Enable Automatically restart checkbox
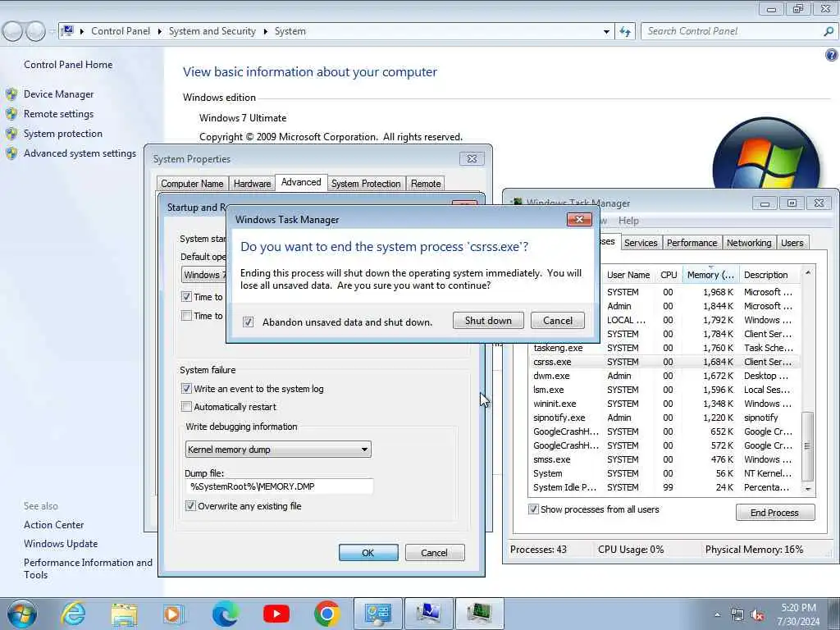The height and width of the screenshot is (630, 840). pyautogui.click(x=186, y=407)
